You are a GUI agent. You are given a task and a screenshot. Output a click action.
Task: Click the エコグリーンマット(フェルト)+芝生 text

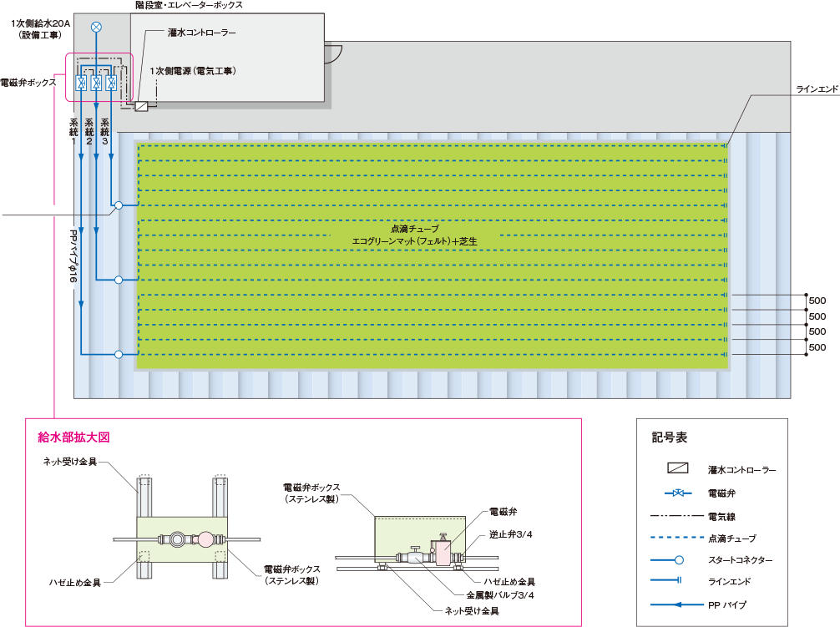click(415, 241)
